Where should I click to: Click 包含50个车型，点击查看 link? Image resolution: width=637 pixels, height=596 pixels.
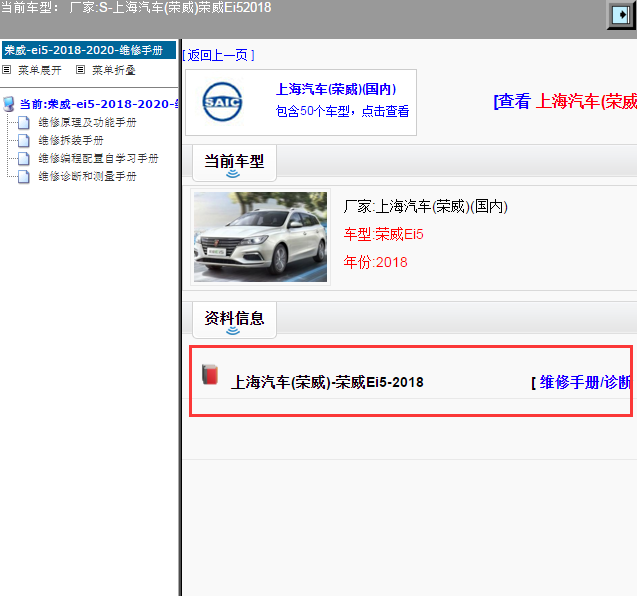[342, 111]
